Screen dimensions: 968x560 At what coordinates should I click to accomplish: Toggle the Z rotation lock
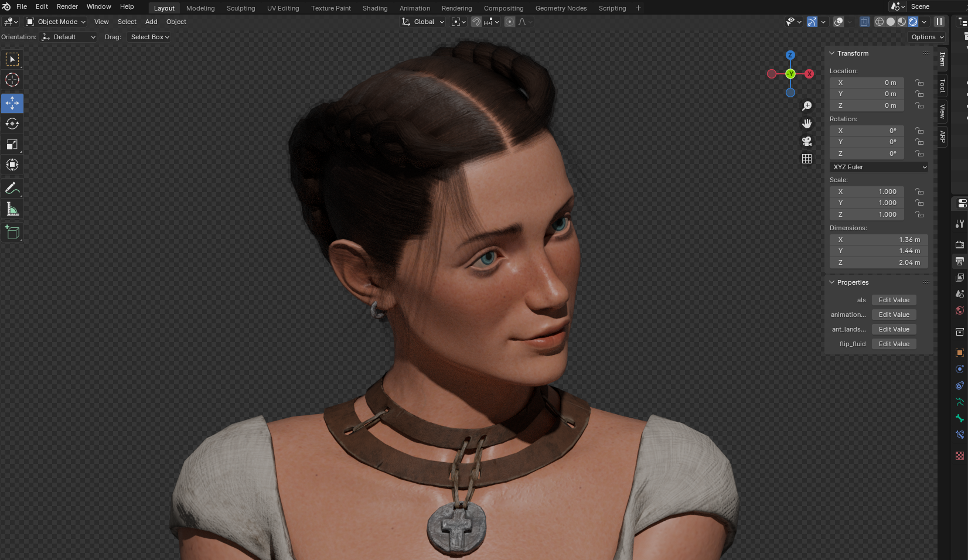tap(919, 153)
